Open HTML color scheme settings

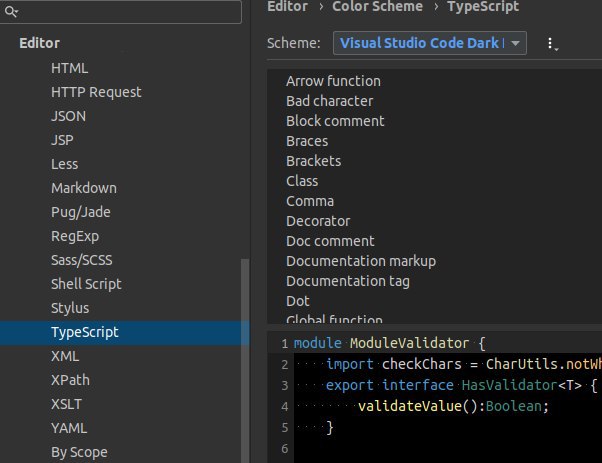pos(69,68)
